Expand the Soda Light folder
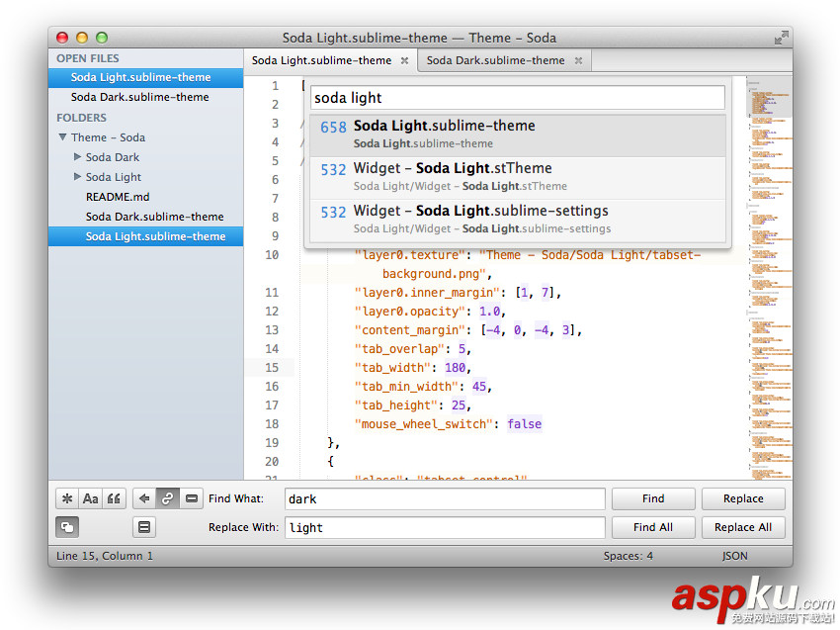The width and height of the screenshot is (840, 630). [77, 176]
